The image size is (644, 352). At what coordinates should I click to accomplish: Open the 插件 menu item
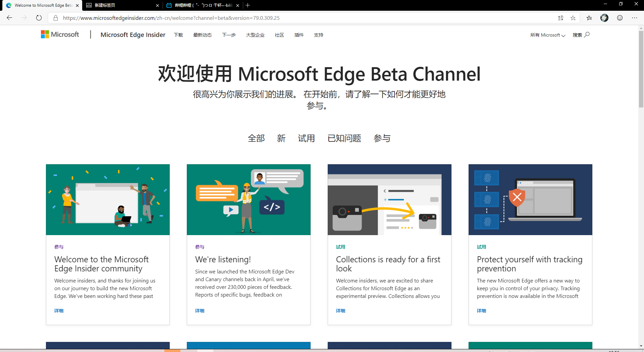299,35
